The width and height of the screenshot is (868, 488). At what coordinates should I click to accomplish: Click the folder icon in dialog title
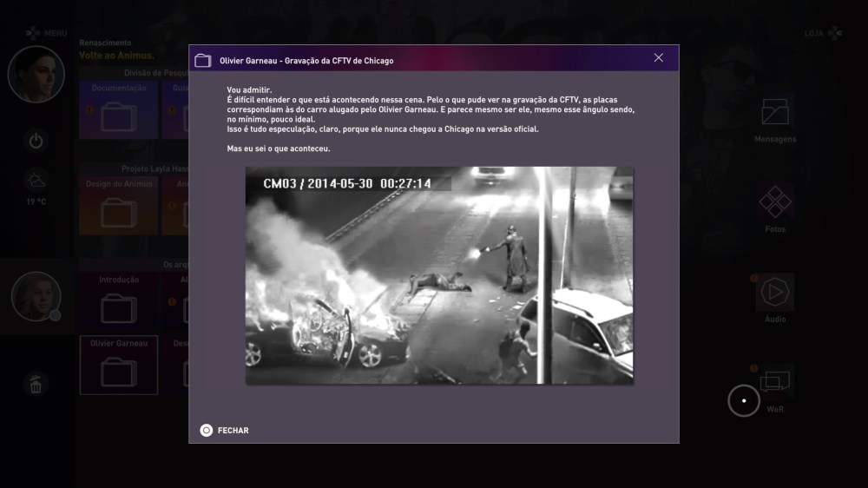click(203, 61)
